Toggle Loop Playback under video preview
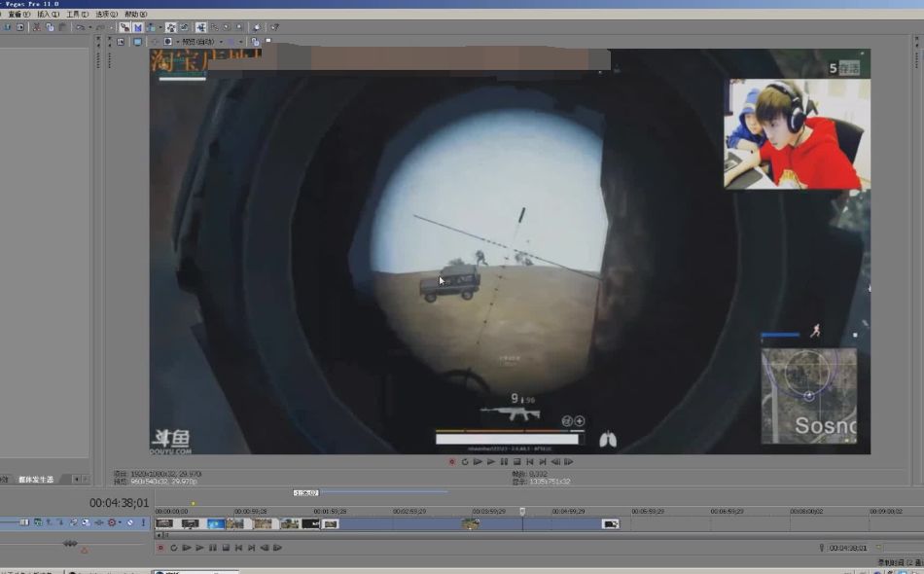Viewport: 924px width, 574px height. tap(465, 461)
